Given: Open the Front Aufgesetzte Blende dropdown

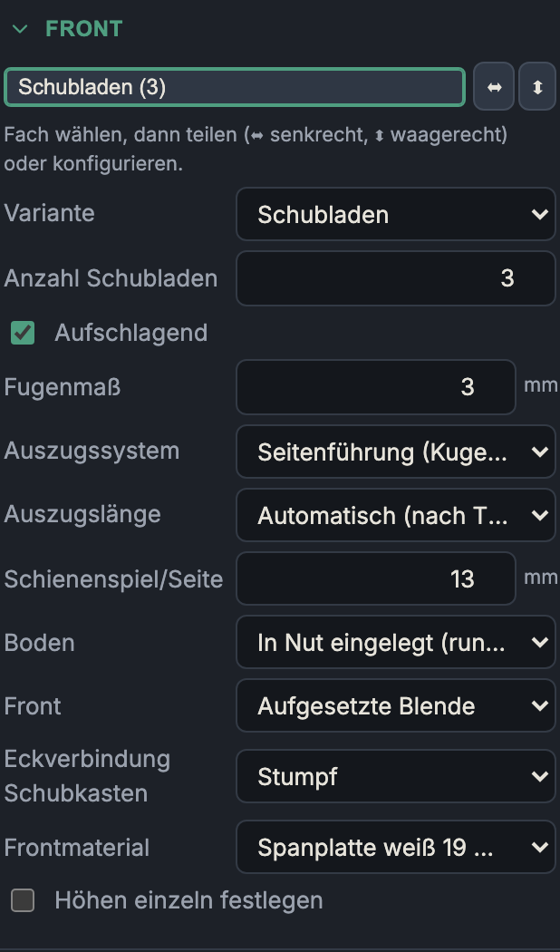Looking at the screenshot, I should [x=396, y=705].
